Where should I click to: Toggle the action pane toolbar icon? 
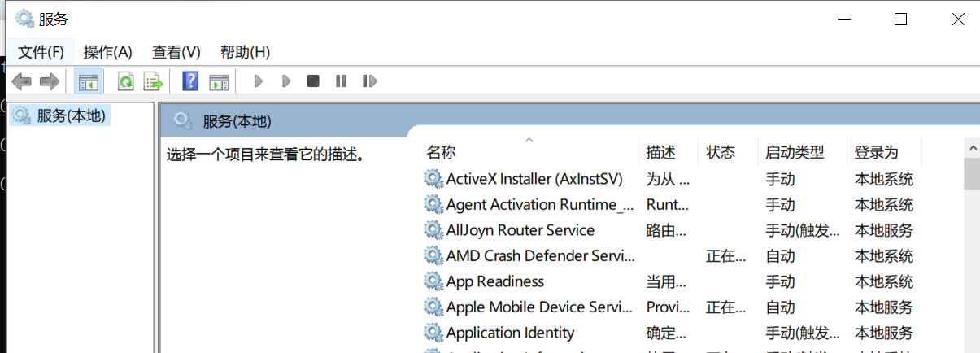pos(219,81)
